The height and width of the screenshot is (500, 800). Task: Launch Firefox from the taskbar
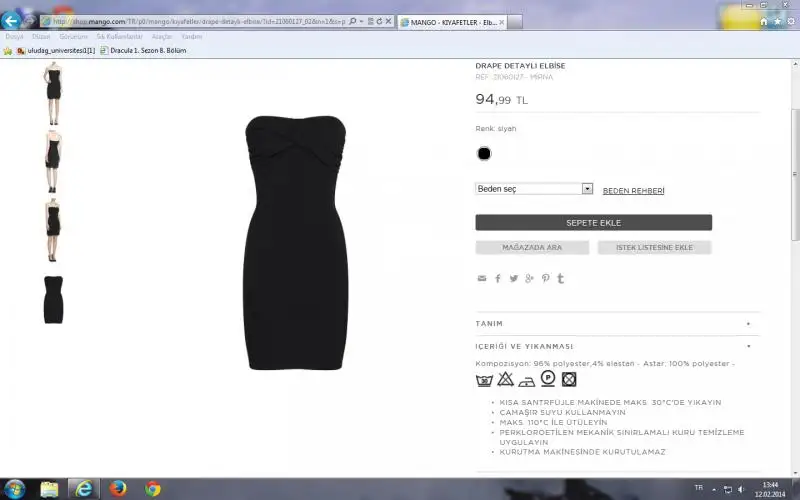118,489
